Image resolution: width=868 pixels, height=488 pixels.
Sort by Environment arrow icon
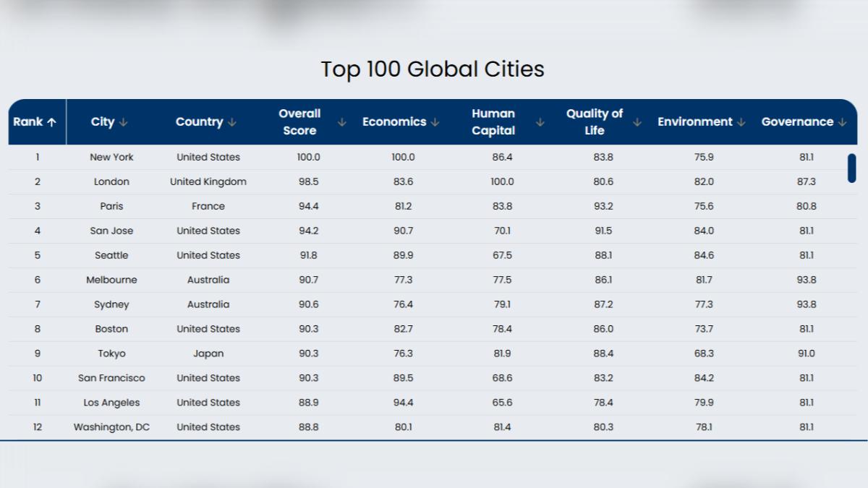pos(741,122)
